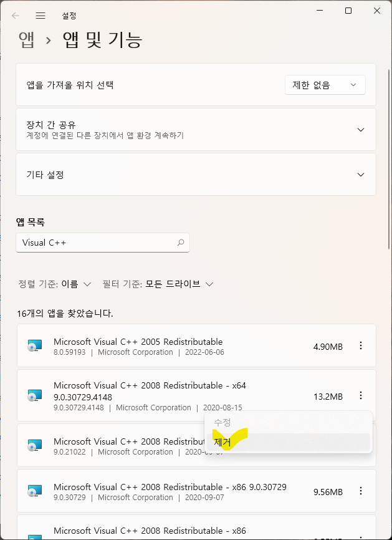392x540 pixels.
Task: Click the 8.0.59193 version number
Action: [x=70, y=352]
